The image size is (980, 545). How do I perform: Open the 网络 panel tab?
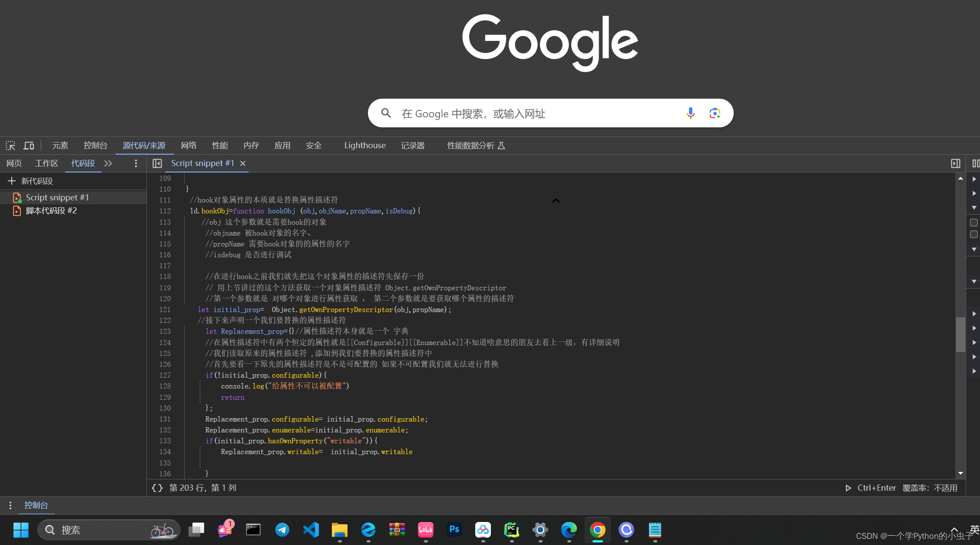point(189,145)
